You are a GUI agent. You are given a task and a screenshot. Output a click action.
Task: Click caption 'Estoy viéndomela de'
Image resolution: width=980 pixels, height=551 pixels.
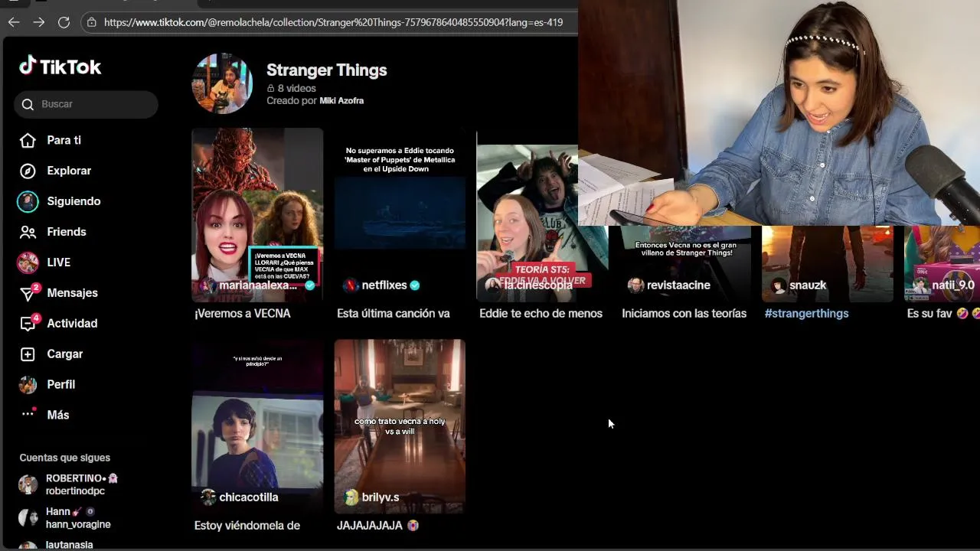coord(247,526)
